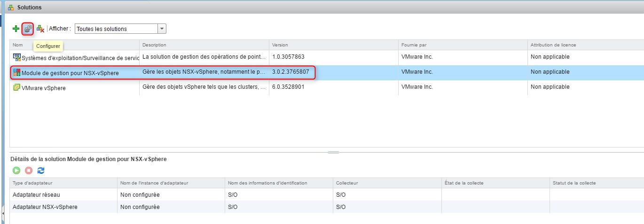Open the Afficher dropdown arrow
Viewport: 644px width, 224px height.
click(162, 29)
